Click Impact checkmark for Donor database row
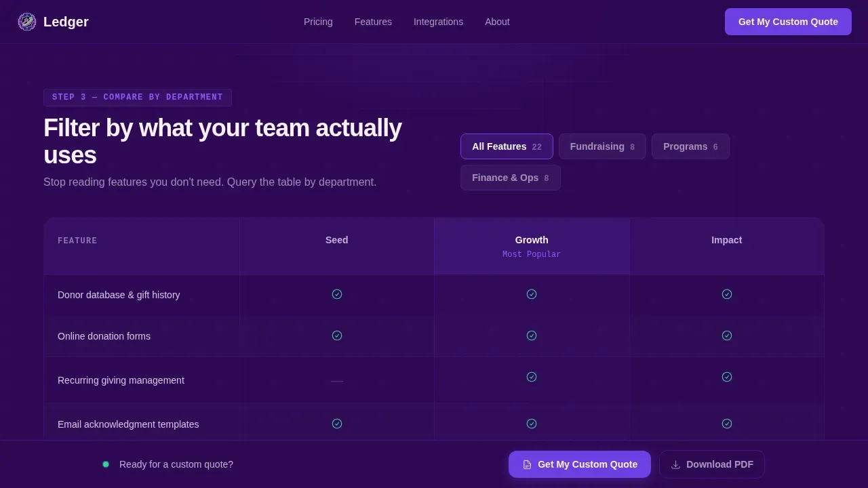This screenshot has height=488, width=868. point(727,294)
